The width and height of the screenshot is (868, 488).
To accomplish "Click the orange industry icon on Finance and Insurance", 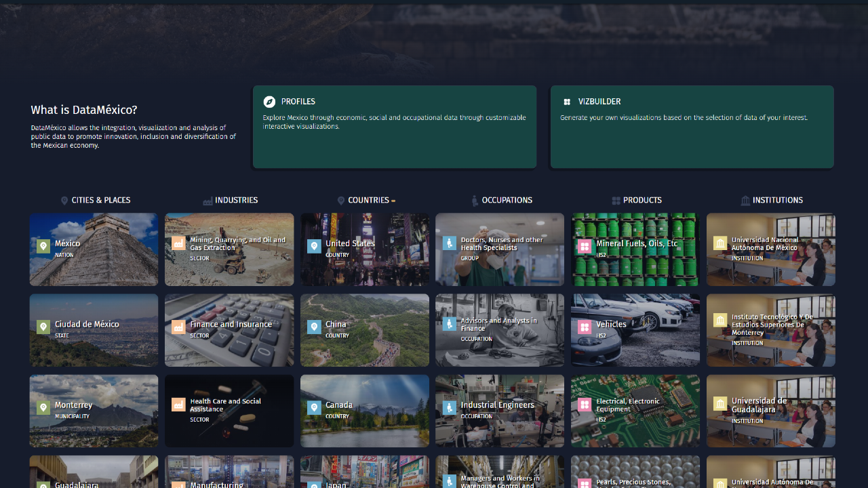I will pos(178,327).
